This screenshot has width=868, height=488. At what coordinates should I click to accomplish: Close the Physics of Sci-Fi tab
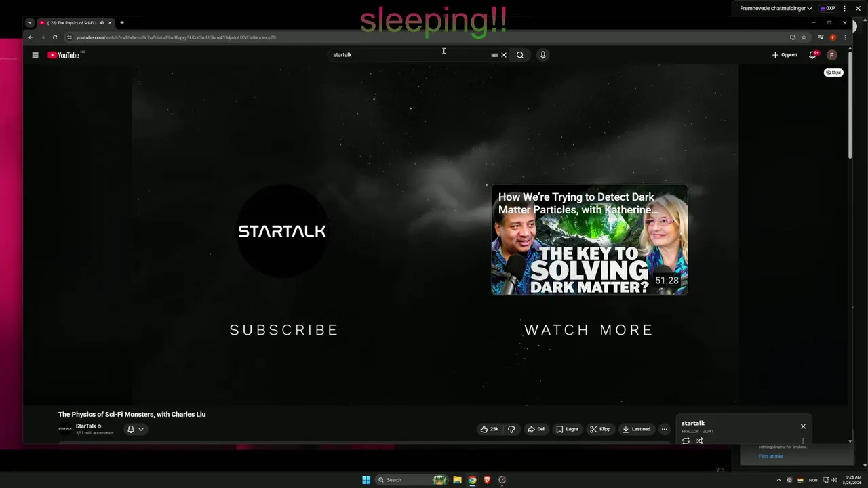(110, 23)
